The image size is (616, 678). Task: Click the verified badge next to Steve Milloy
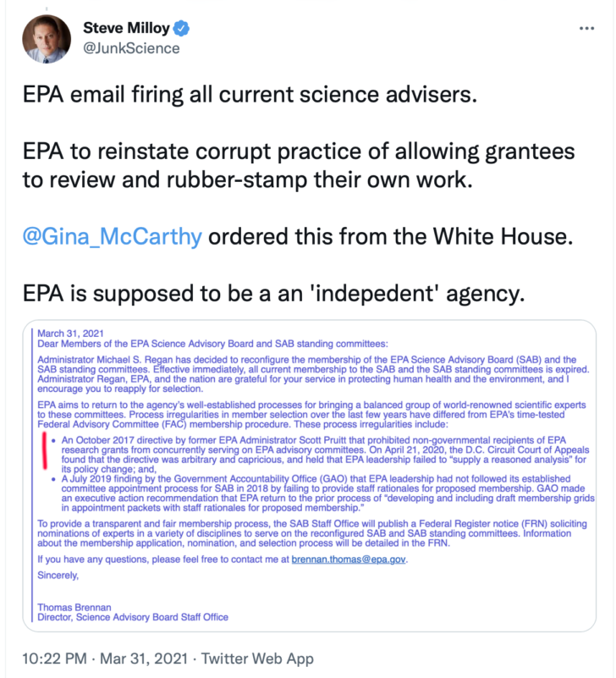(x=181, y=29)
